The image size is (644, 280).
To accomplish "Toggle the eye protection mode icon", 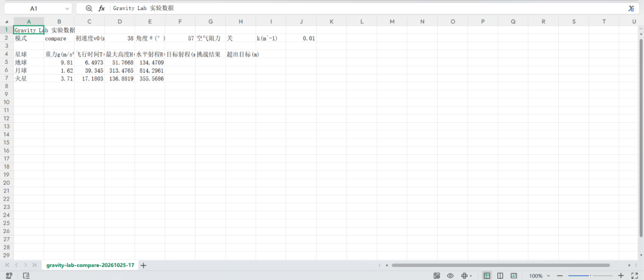I will 451,275.
